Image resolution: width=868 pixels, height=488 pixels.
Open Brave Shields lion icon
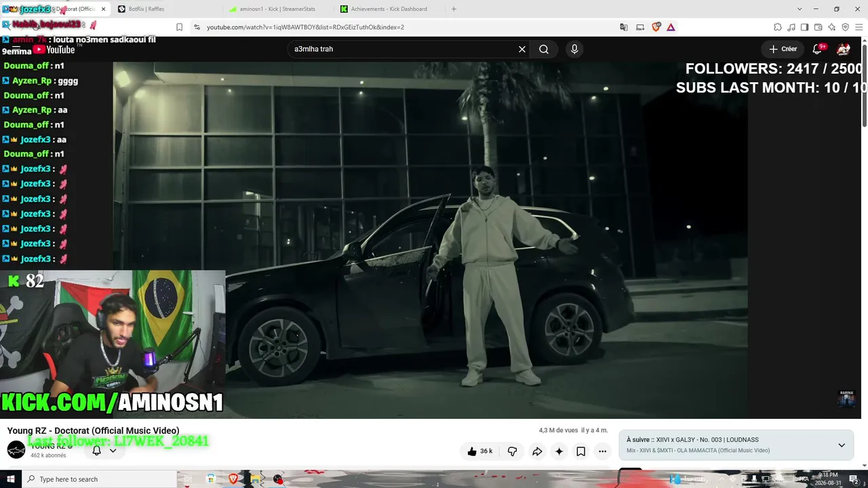[x=656, y=27]
